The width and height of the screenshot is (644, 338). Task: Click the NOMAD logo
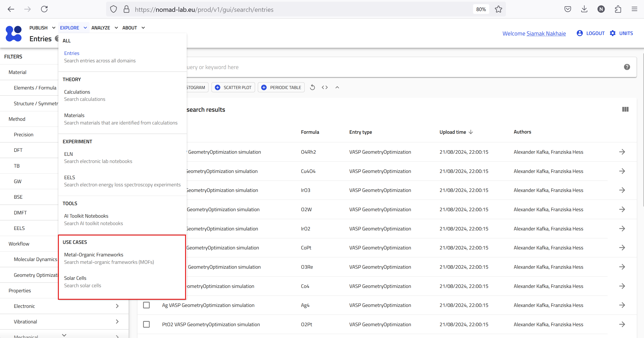point(13,34)
